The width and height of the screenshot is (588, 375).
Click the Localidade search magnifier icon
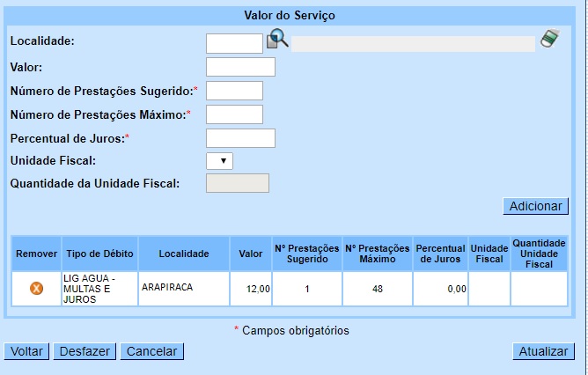(x=278, y=40)
